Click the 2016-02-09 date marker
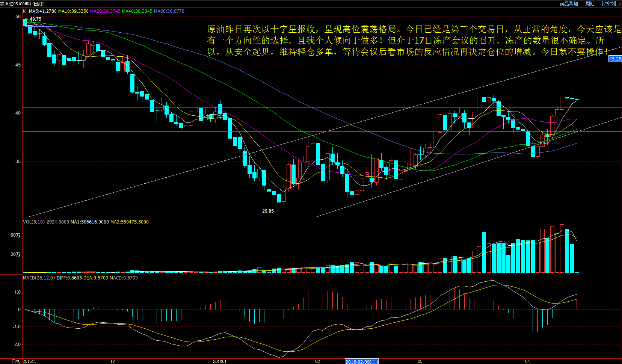The height and width of the screenshot is (364, 622). click(x=361, y=361)
